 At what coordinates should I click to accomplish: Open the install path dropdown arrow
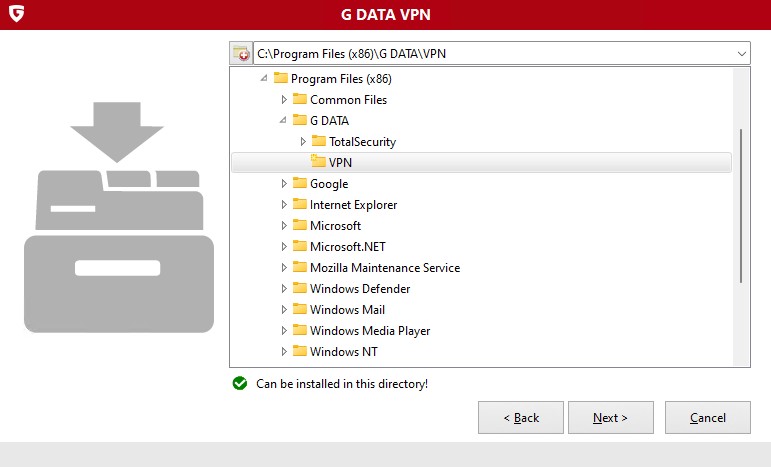click(741, 53)
